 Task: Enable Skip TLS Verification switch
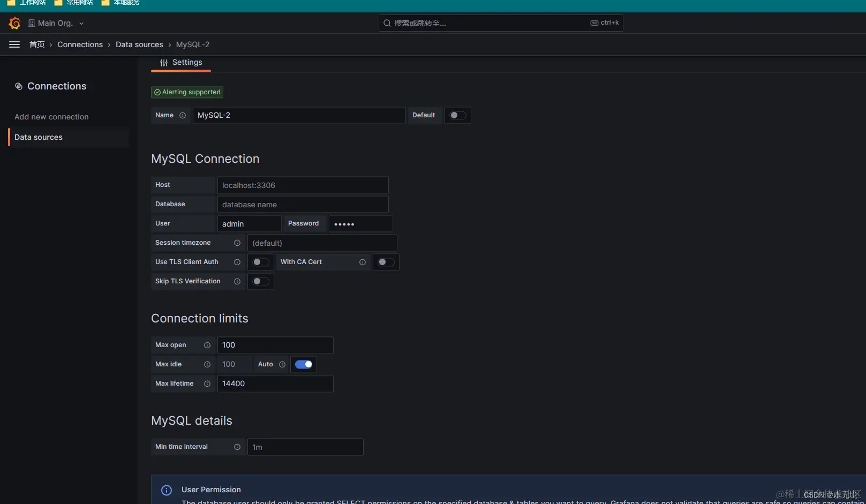point(261,281)
